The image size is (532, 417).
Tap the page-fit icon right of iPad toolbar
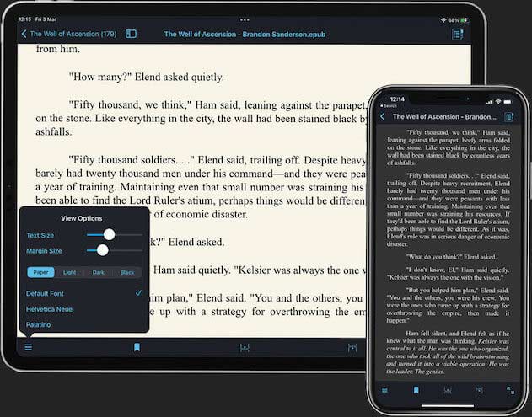click(352, 347)
